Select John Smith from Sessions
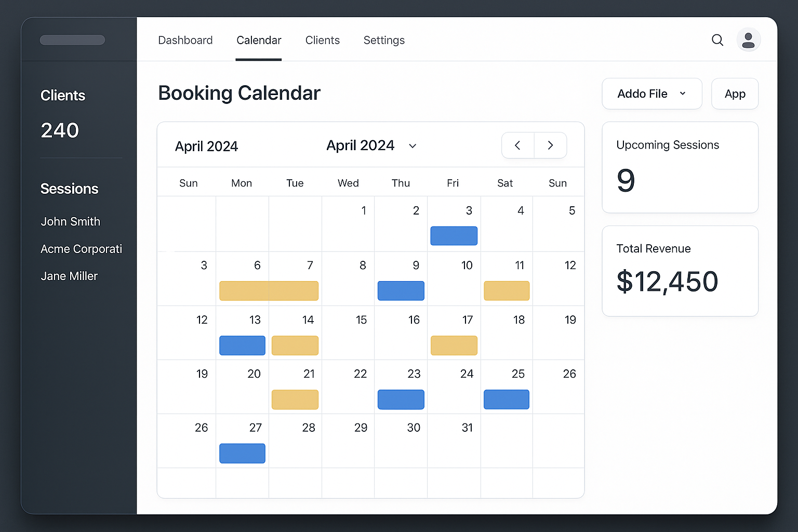This screenshot has width=798, height=532. click(70, 221)
